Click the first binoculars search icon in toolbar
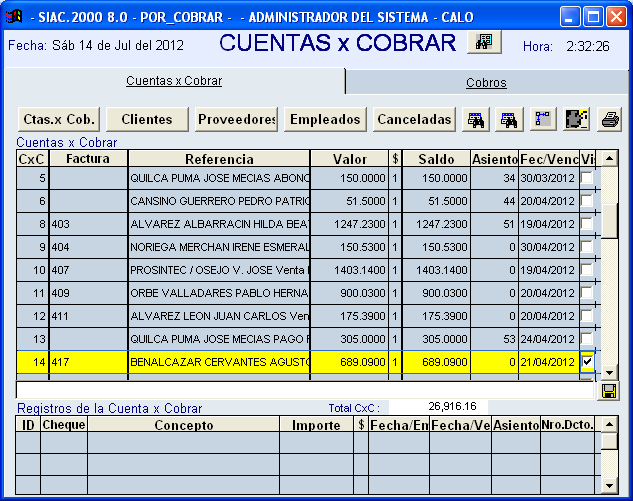 coord(477,120)
